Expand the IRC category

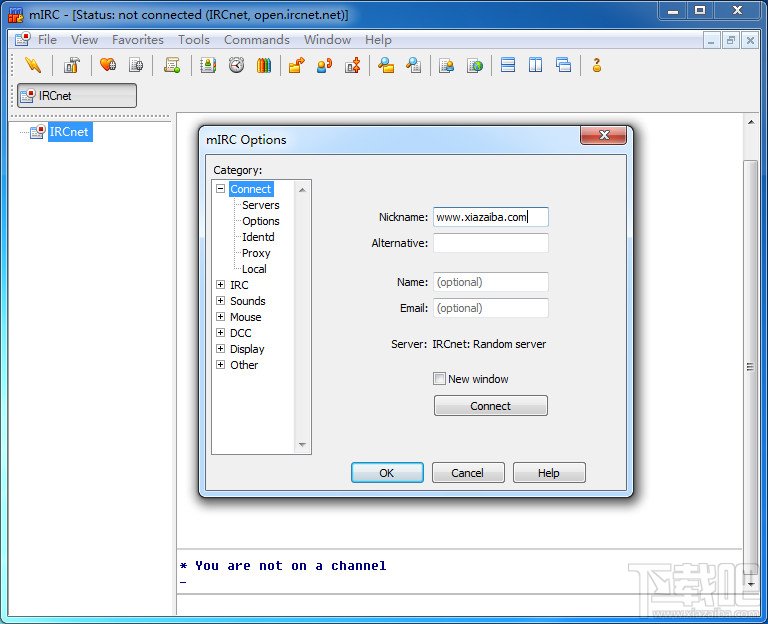220,285
